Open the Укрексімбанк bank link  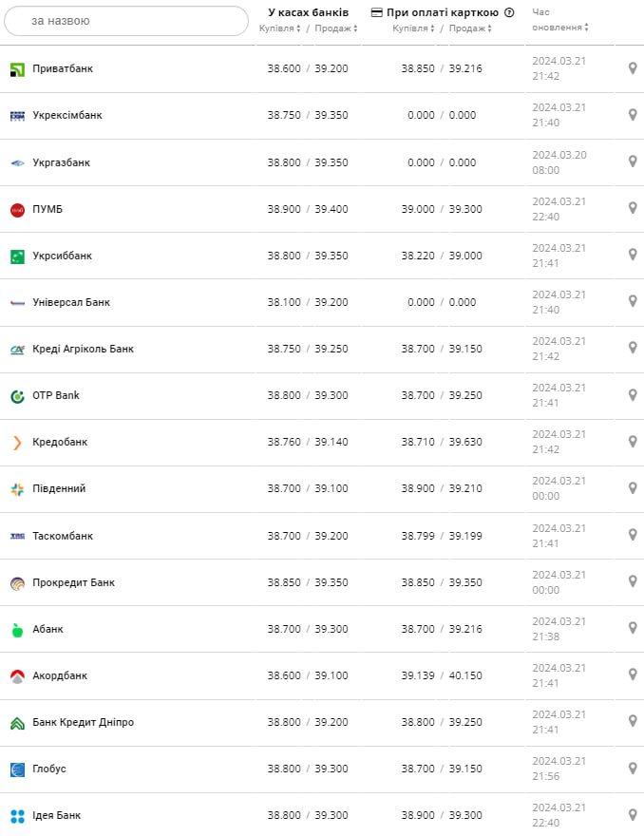point(67,115)
